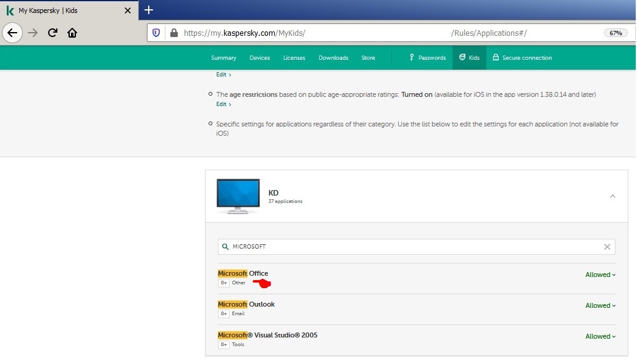Image resolution: width=637 pixels, height=364 pixels.
Task: Open the Licenses menu item
Action: pos(294,58)
